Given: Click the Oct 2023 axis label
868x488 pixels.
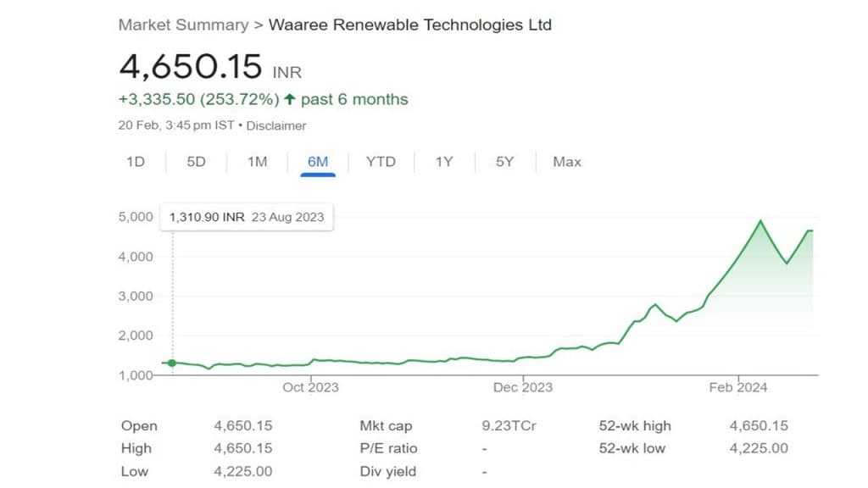Looking at the screenshot, I should click(x=311, y=387).
